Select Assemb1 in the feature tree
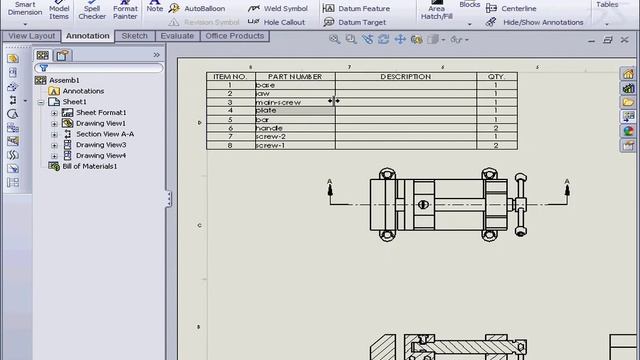Image resolution: width=640 pixels, height=360 pixels. pos(64,80)
